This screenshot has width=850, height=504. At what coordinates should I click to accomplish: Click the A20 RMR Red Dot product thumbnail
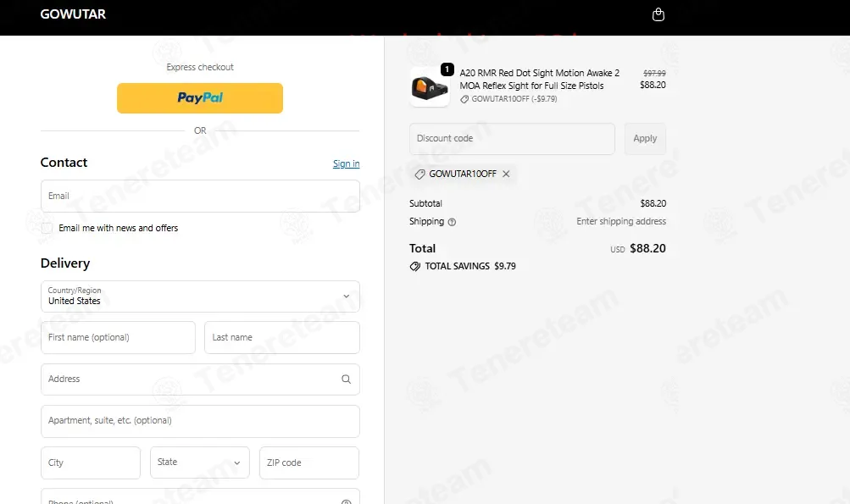[x=430, y=86]
